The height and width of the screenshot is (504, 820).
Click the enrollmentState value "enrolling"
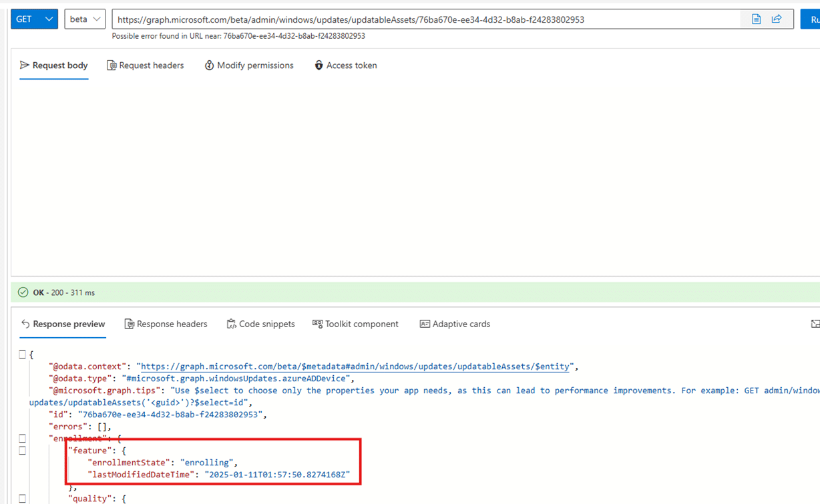206,463
